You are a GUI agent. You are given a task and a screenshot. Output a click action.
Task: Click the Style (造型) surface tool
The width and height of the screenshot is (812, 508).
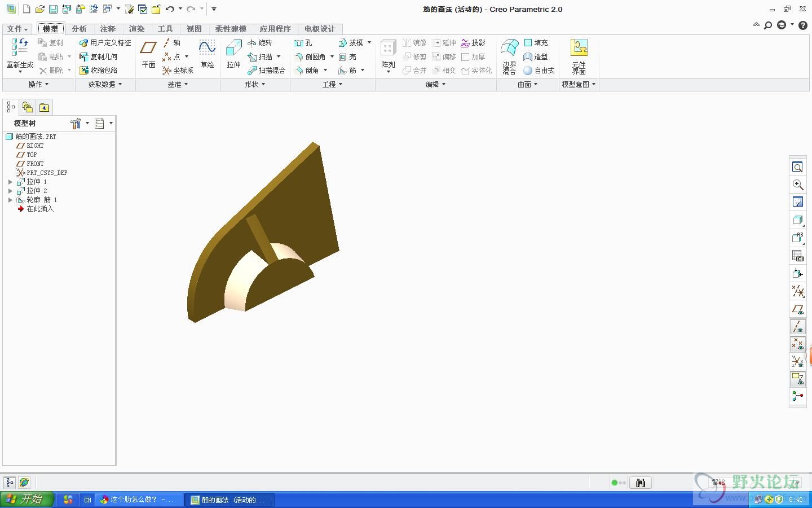pos(536,57)
